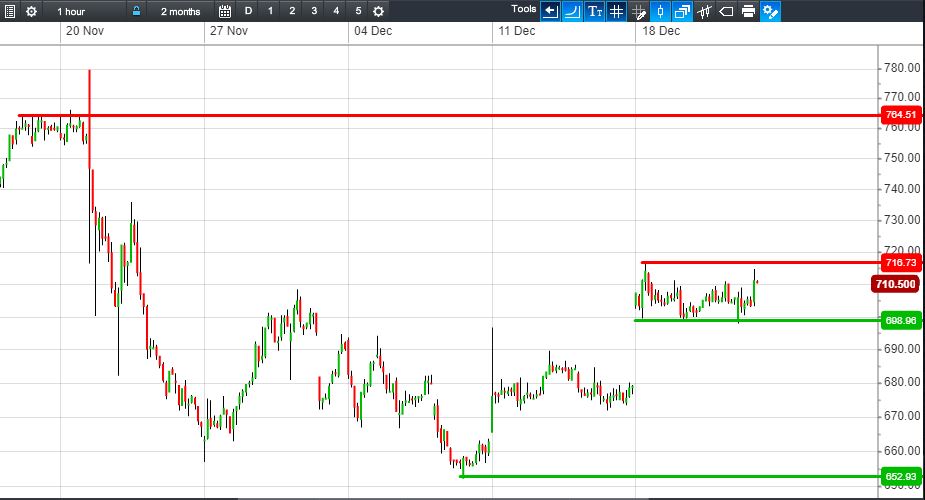The height and width of the screenshot is (500, 925).
Task: Click the 670.00 price axis value
Action: pos(902,416)
